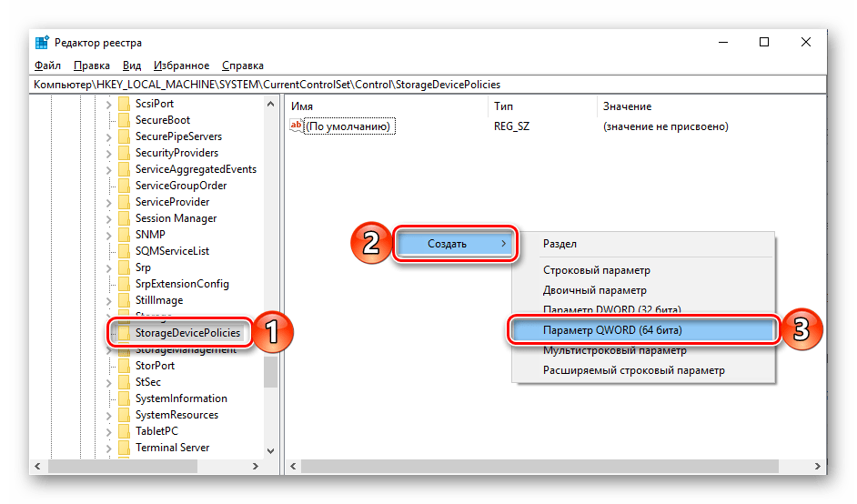Click the Session Manager folder icon
This screenshot has width=857, height=504.
click(x=125, y=218)
